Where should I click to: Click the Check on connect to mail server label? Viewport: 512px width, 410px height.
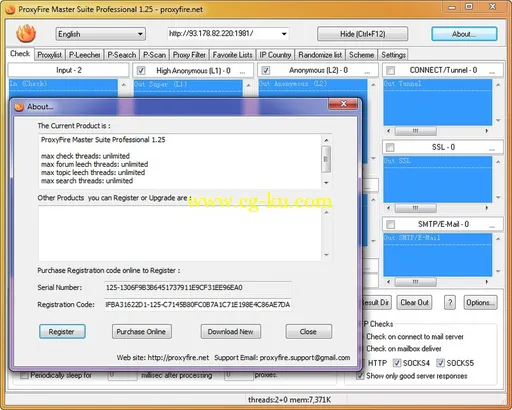tap(415, 337)
